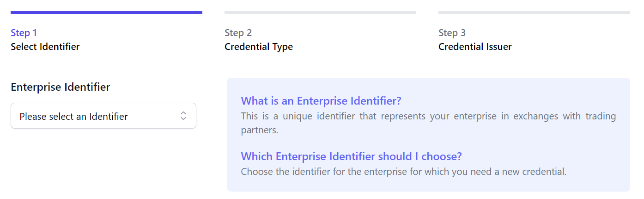The width and height of the screenshot is (644, 199).
Task: Click 'Please select an Identifier' placeholder text
Action: pos(73,117)
